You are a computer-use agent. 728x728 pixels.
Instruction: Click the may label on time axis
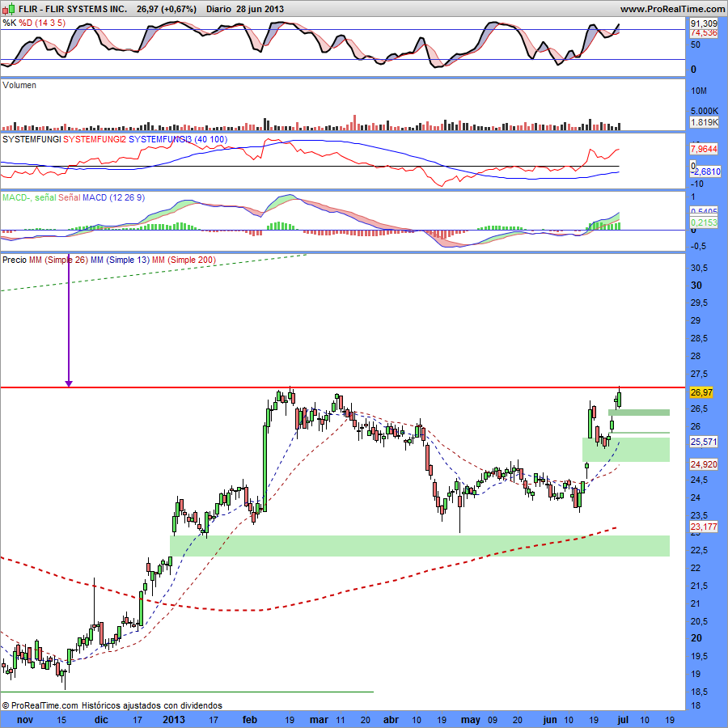pyautogui.click(x=470, y=720)
